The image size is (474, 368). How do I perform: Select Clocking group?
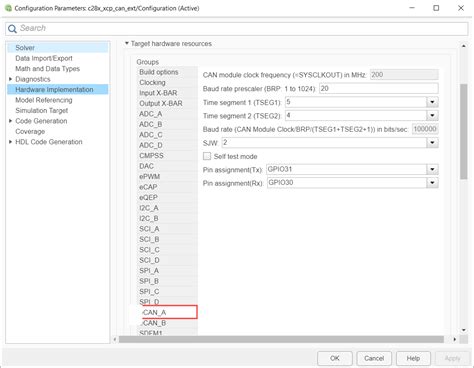coord(167,82)
